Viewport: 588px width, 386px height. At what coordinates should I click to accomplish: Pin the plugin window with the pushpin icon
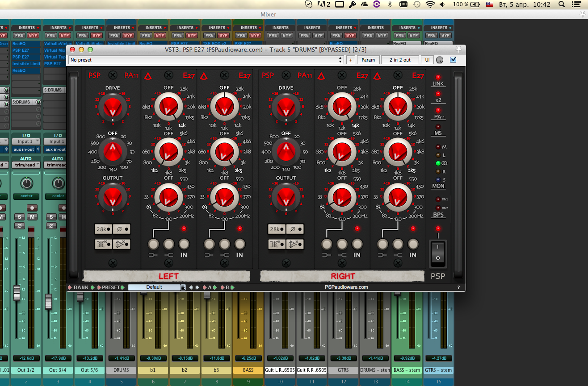click(x=458, y=50)
